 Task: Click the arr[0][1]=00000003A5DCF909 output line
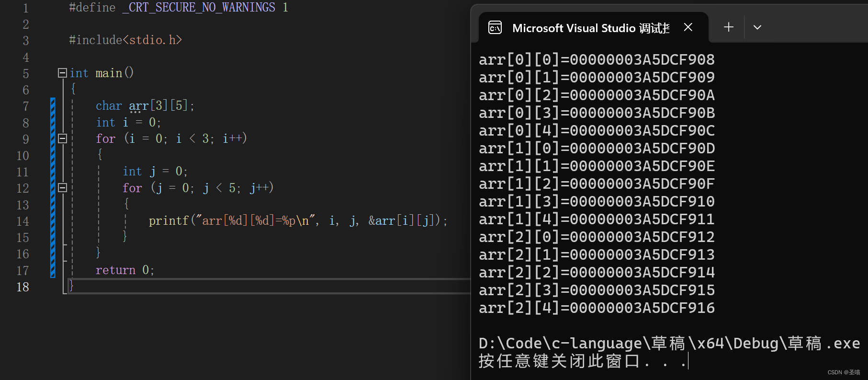pyautogui.click(x=597, y=77)
